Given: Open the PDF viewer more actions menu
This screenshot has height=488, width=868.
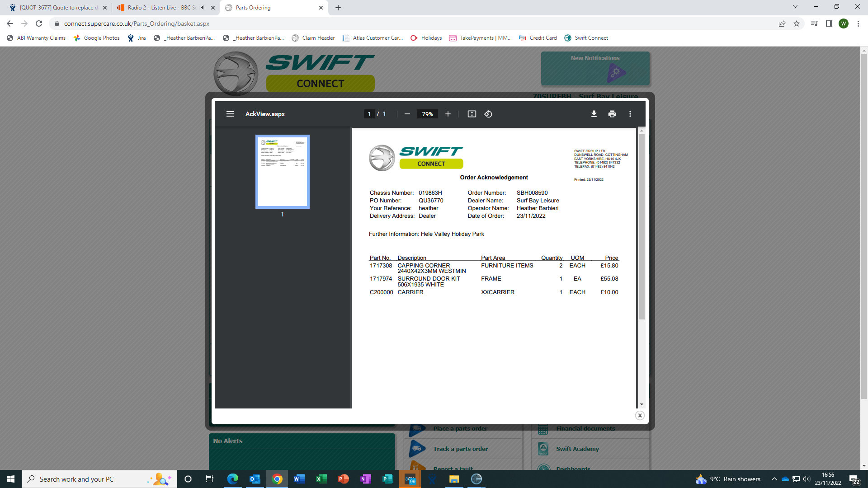Looking at the screenshot, I should coord(630,114).
